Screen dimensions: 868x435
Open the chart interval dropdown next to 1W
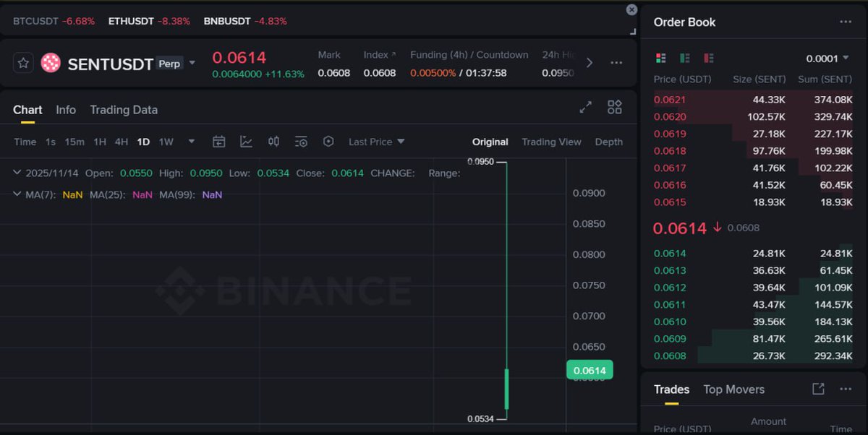(191, 142)
